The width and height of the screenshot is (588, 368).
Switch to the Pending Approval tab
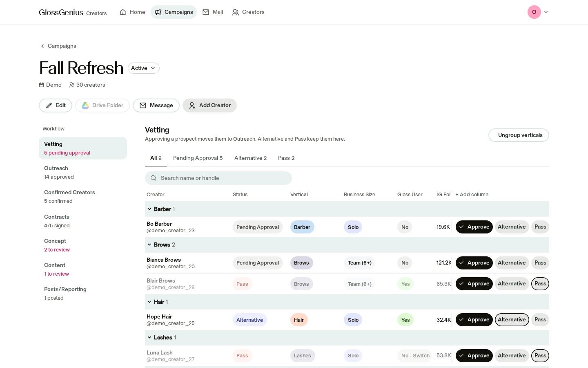[198, 158]
